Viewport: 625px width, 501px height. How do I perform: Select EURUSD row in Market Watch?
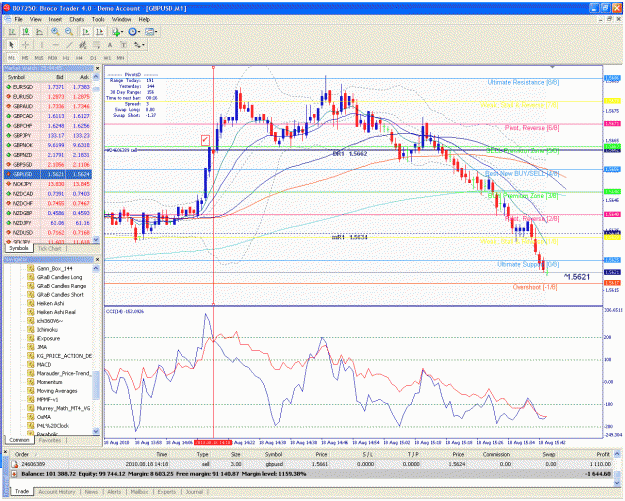click(x=48, y=96)
